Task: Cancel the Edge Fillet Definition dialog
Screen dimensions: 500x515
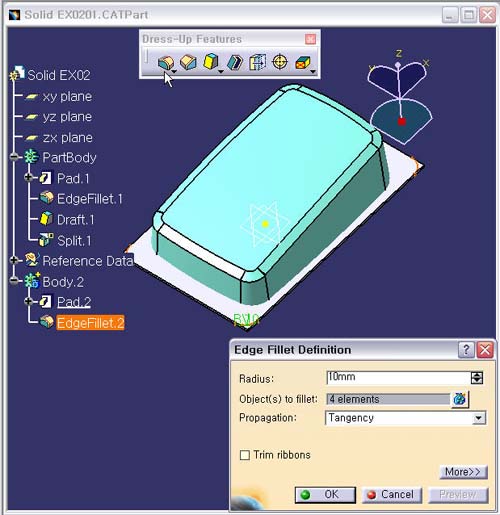Action: click(392, 494)
